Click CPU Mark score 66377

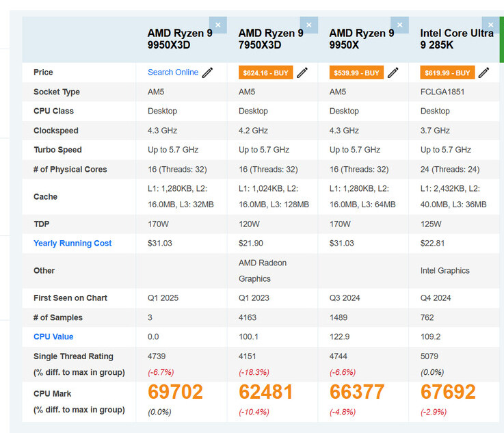tap(357, 392)
